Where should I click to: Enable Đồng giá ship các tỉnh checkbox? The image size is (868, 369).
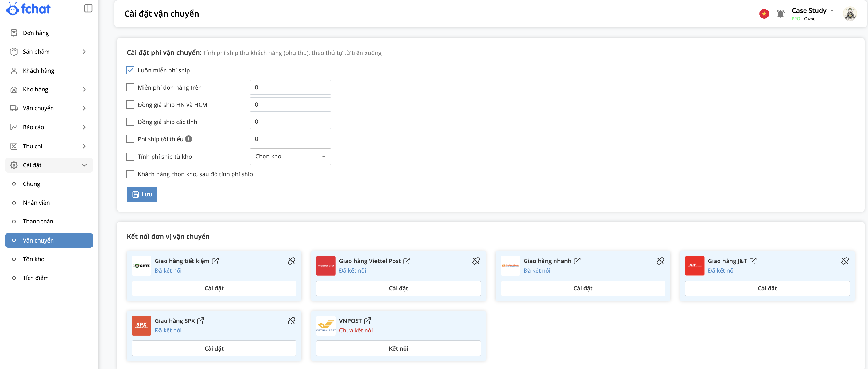130,122
